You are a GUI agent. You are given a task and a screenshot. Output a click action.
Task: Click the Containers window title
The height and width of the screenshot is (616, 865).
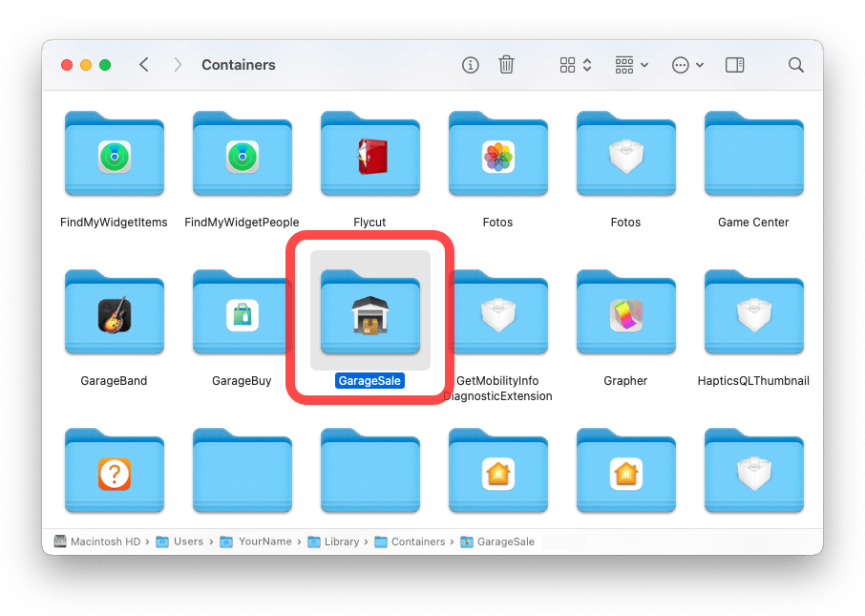pyautogui.click(x=239, y=65)
